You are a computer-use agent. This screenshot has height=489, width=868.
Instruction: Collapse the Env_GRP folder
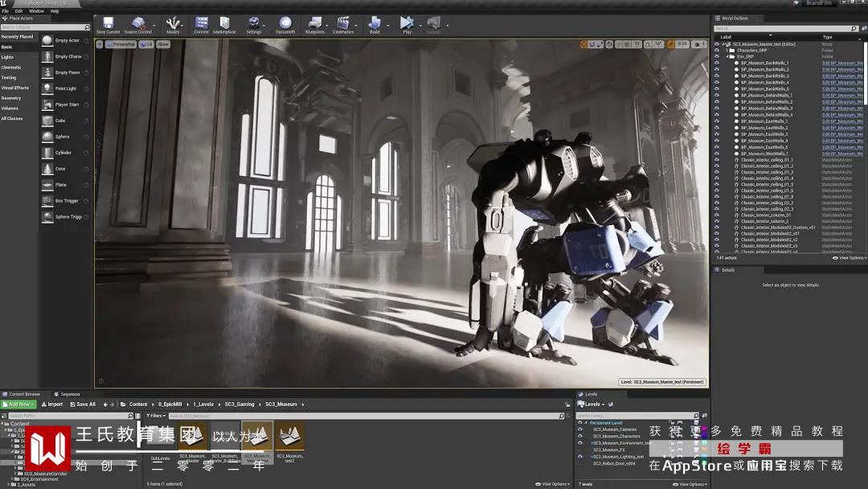(727, 56)
